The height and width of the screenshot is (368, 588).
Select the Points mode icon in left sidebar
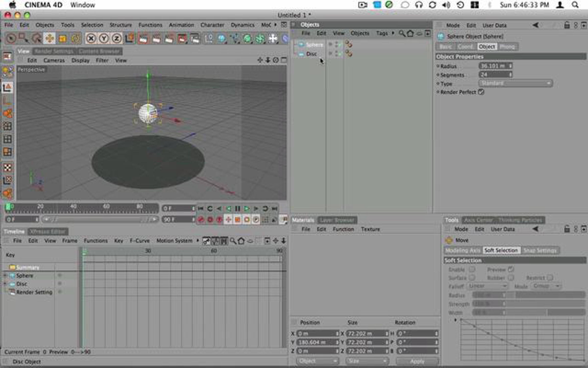7,126
